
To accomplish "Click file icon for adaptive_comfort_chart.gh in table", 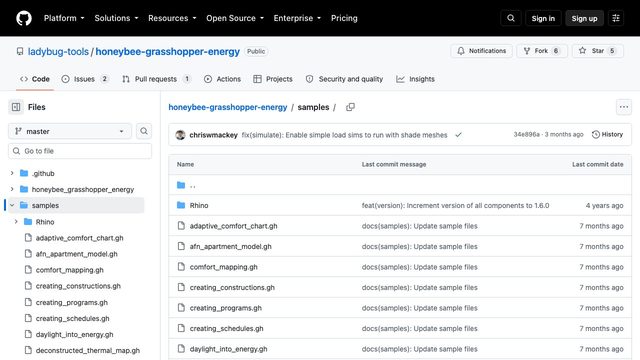I will 181,226.
